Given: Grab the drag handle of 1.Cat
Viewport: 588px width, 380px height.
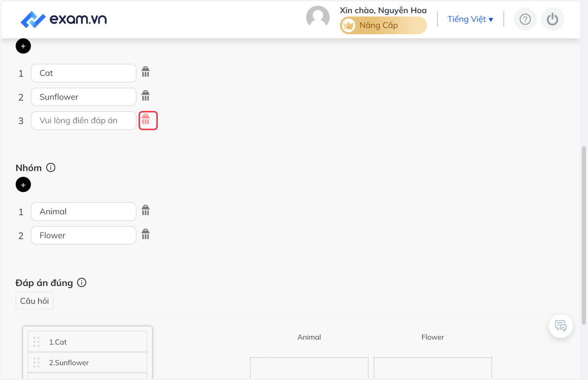Looking at the screenshot, I should point(36,342).
